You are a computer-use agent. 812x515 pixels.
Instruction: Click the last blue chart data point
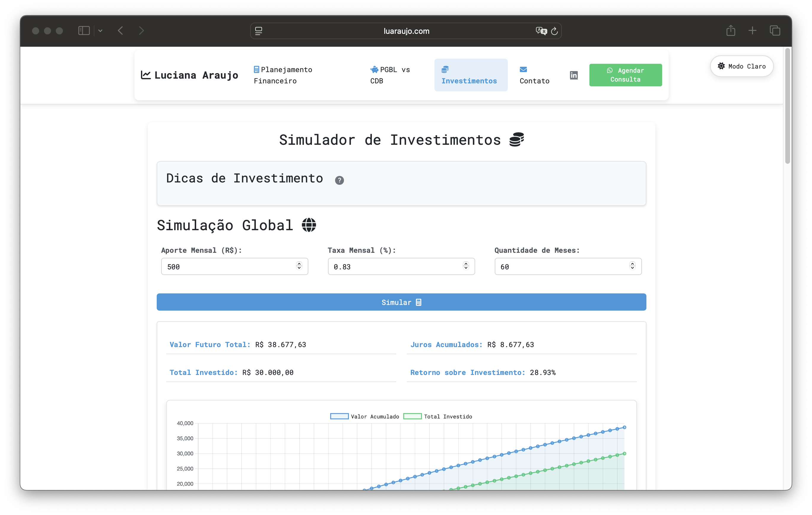624,427
